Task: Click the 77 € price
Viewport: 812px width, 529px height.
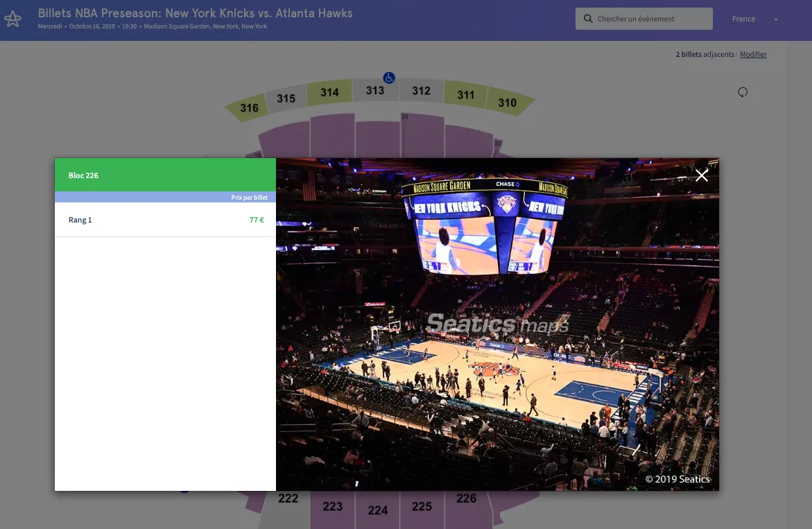Action: (x=257, y=220)
